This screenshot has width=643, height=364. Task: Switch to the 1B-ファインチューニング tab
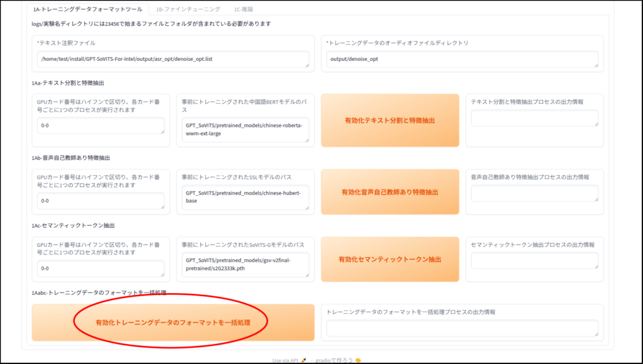(x=188, y=9)
